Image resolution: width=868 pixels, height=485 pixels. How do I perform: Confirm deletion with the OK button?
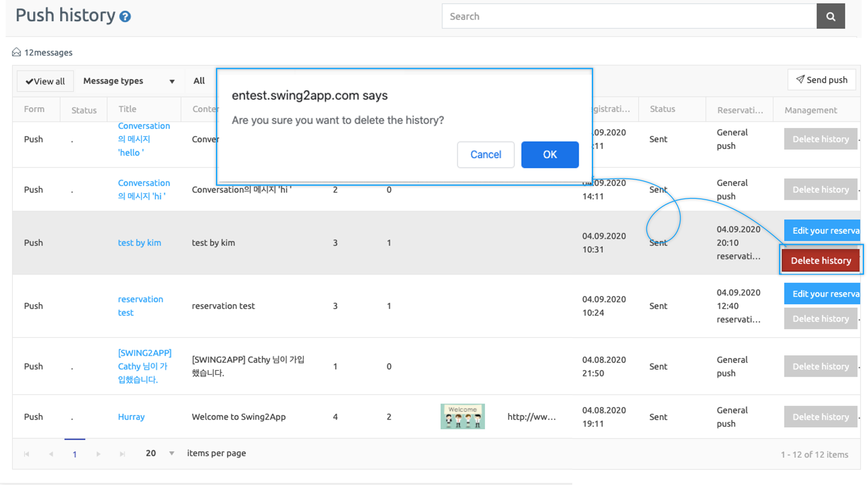[x=549, y=155]
